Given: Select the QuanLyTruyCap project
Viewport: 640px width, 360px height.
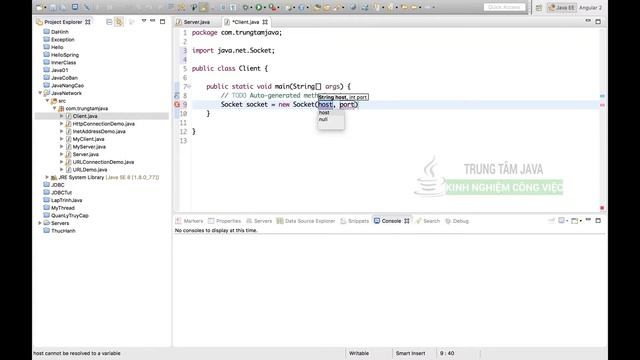Looking at the screenshot, I should pyautogui.click(x=69, y=216).
